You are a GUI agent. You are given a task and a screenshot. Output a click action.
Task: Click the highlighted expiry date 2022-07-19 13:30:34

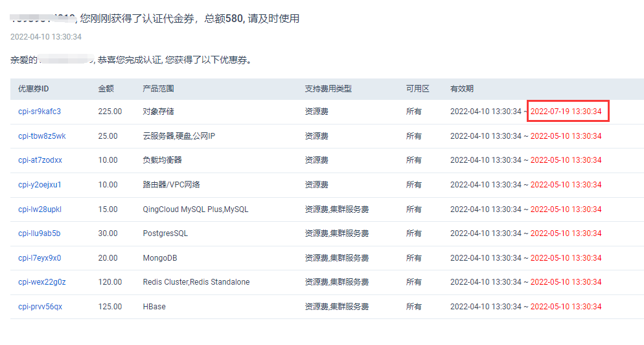point(566,112)
